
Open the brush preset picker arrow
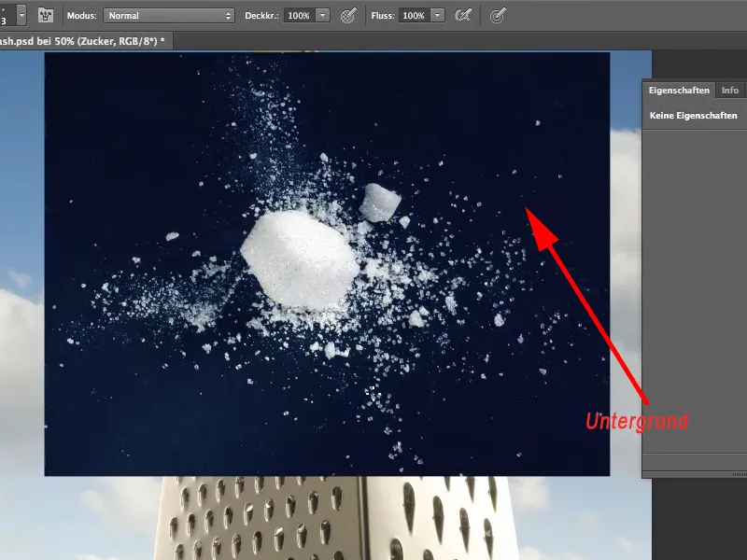pos(21,15)
